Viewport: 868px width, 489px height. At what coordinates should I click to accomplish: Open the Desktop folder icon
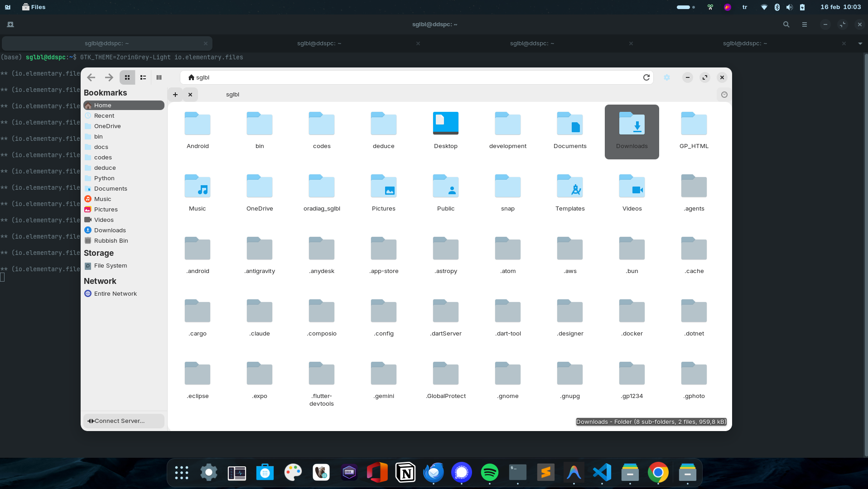445,124
